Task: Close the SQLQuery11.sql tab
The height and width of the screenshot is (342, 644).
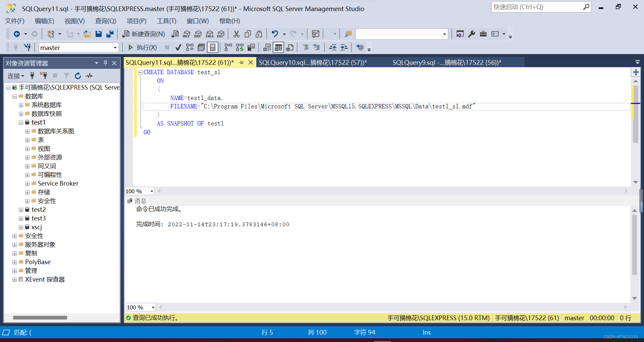Action: pyautogui.click(x=251, y=62)
